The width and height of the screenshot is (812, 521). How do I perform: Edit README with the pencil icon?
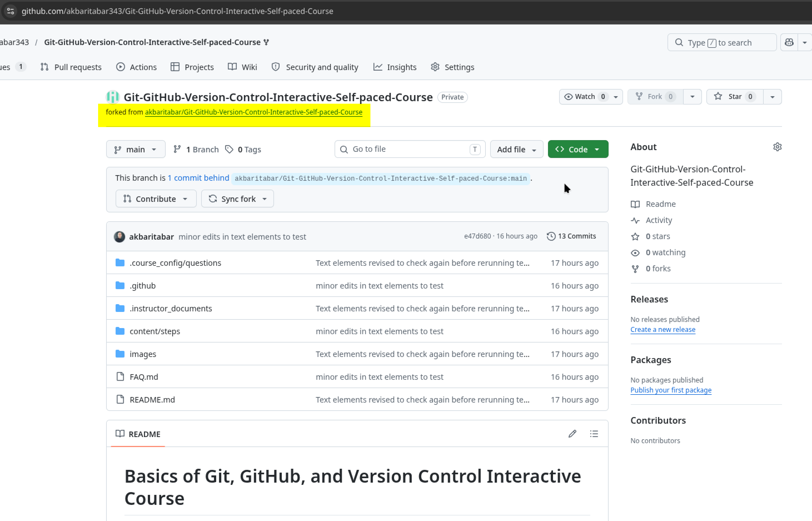572,434
